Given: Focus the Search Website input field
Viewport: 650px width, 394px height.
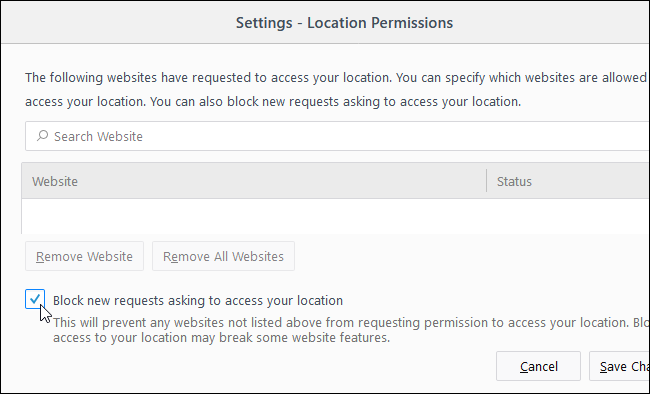Looking at the screenshot, I should pos(337,136).
